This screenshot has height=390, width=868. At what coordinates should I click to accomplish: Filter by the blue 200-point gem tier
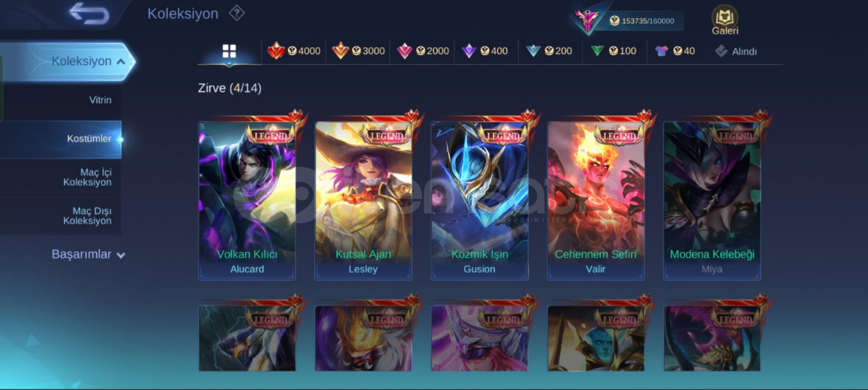[x=549, y=51]
